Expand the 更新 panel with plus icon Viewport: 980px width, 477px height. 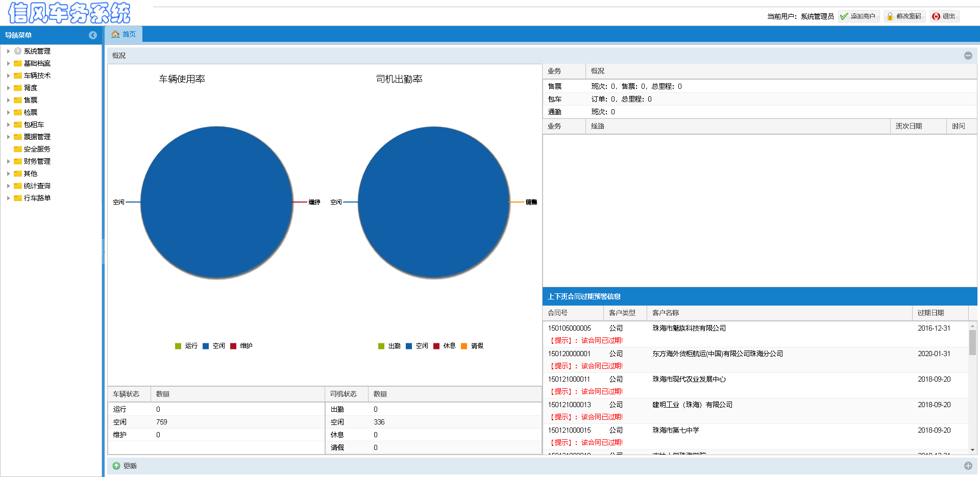pyautogui.click(x=968, y=466)
